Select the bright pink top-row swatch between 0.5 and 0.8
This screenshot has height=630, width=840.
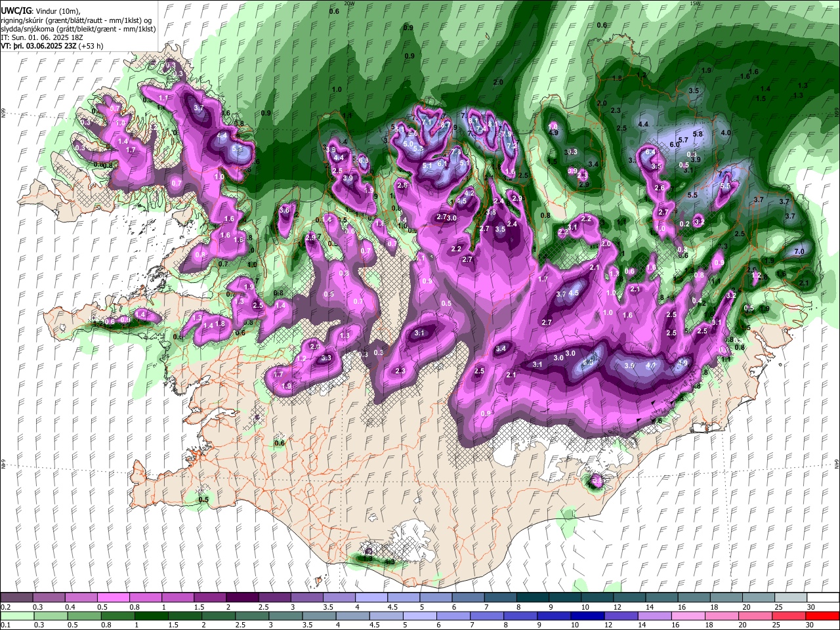pyautogui.click(x=114, y=597)
